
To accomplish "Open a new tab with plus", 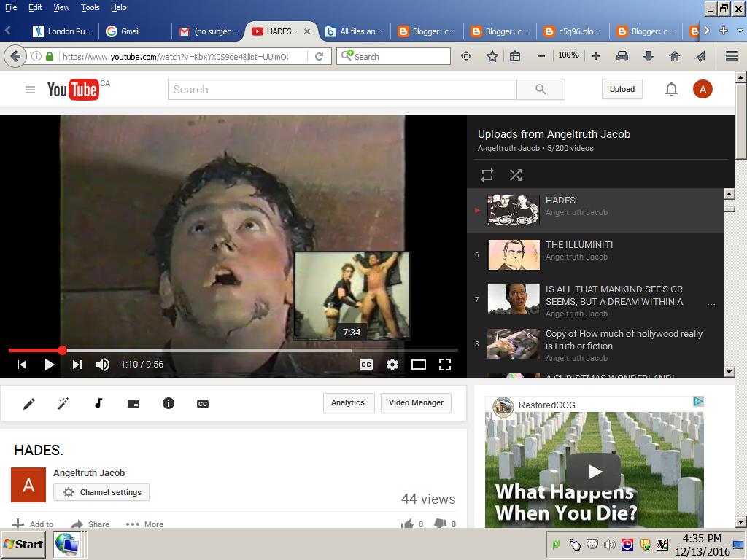I will pos(724,31).
